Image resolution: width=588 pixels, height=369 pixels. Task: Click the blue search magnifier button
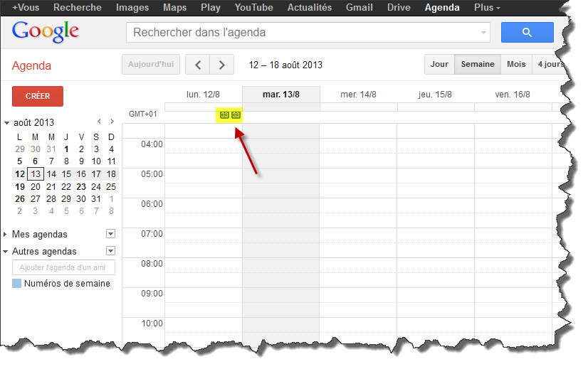pyautogui.click(x=527, y=32)
